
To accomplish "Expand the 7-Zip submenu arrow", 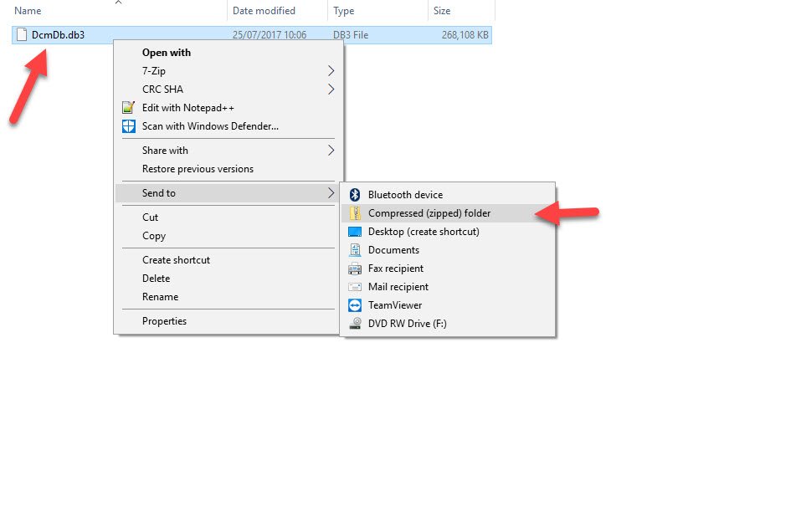I will [332, 71].
